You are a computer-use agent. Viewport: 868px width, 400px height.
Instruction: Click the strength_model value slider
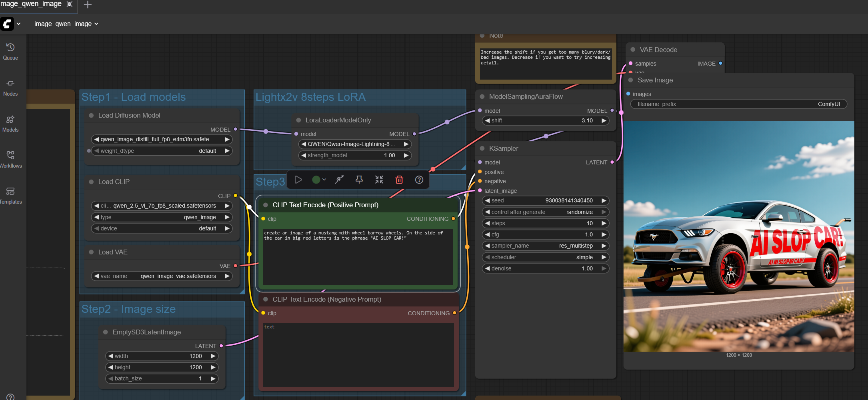pyautogui.click(x=355, y=155)
